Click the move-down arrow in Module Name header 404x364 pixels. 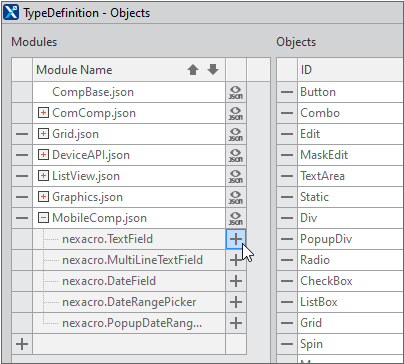(213, 70)
